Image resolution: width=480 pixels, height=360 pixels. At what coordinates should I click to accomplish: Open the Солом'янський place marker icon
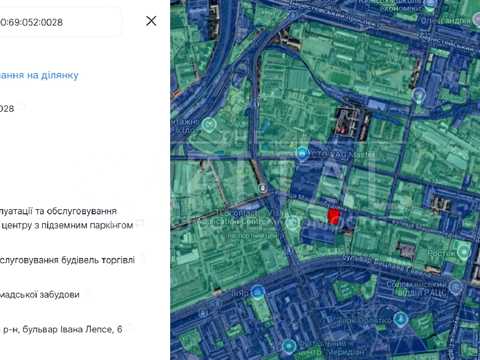click(x=455, y=287)
